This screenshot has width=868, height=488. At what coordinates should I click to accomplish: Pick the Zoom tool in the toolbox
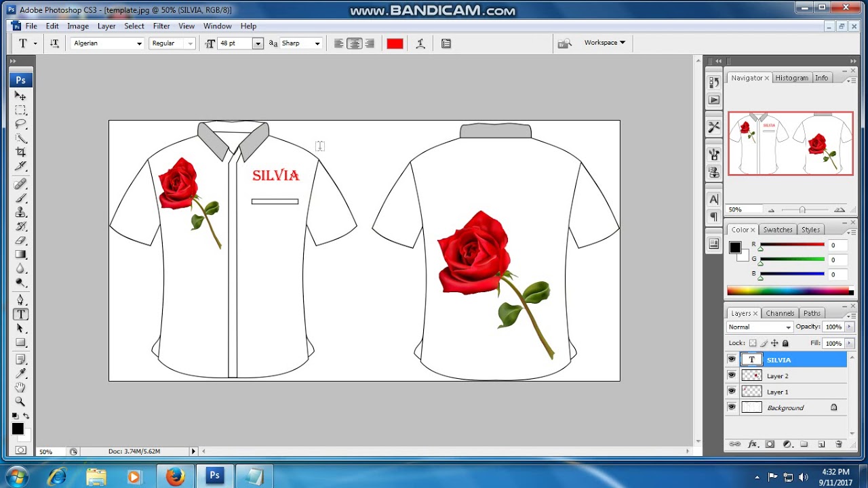pos(21,402)
